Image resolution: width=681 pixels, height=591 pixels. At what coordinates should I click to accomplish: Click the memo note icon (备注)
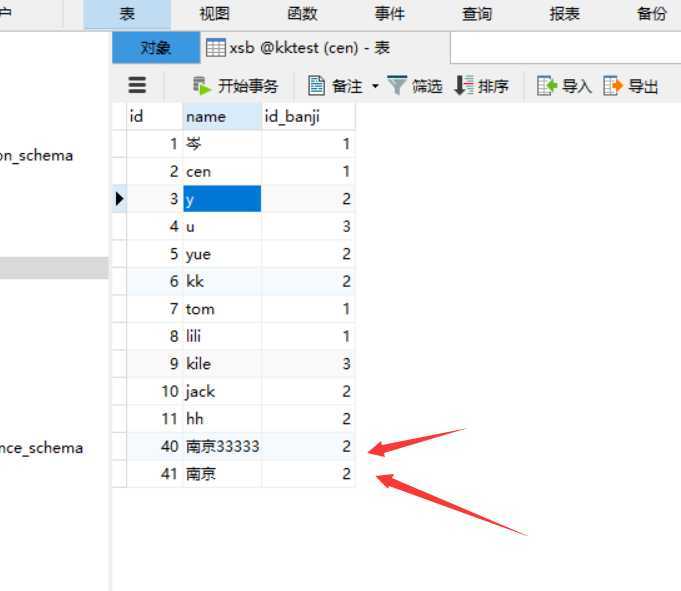[x=316, y=85]
